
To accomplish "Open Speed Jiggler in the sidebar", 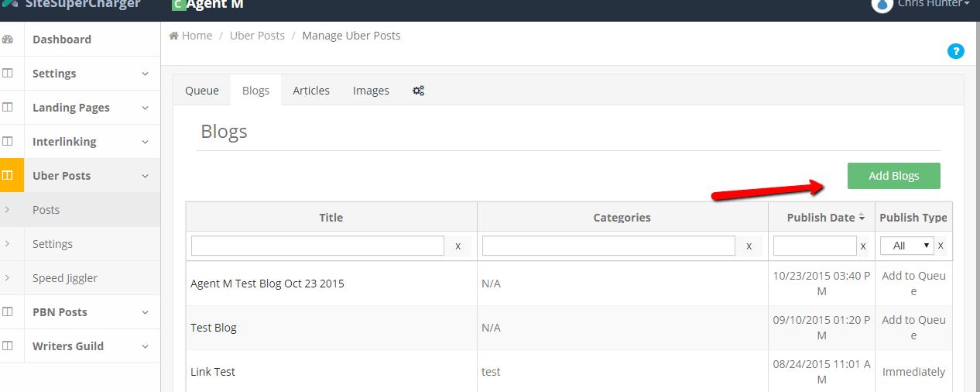I will (65, 278).
